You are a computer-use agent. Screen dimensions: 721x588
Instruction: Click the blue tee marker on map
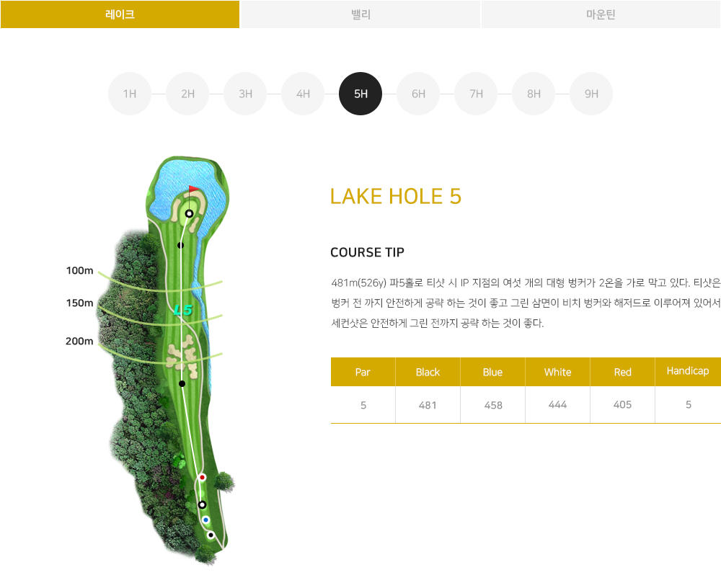tap(205, 520)
